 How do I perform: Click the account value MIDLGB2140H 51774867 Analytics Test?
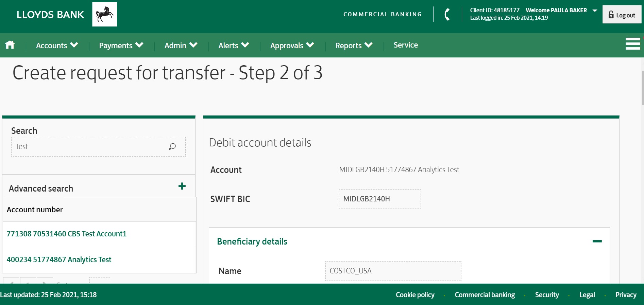[x=399, y=169]
